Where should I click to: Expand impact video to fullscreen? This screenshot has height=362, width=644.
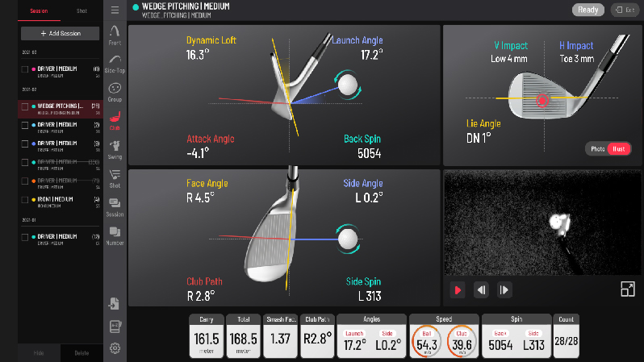(x=627, y=289)
